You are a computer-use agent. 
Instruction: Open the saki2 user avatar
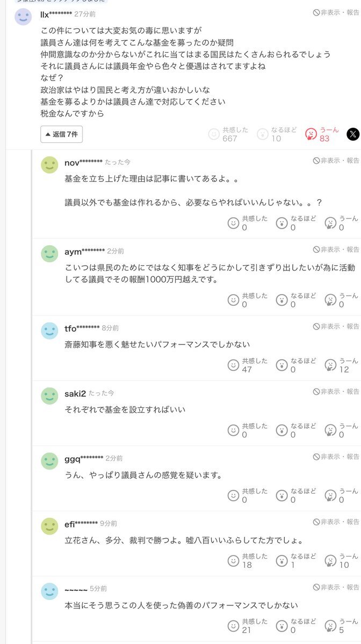tap(49, 396)
